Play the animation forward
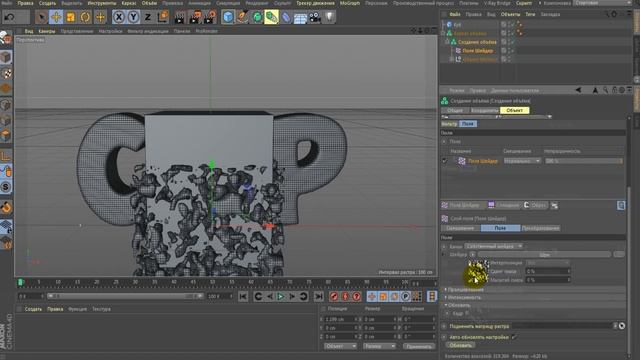The width and height of the screenshot is (640, 360). point(280,296)
